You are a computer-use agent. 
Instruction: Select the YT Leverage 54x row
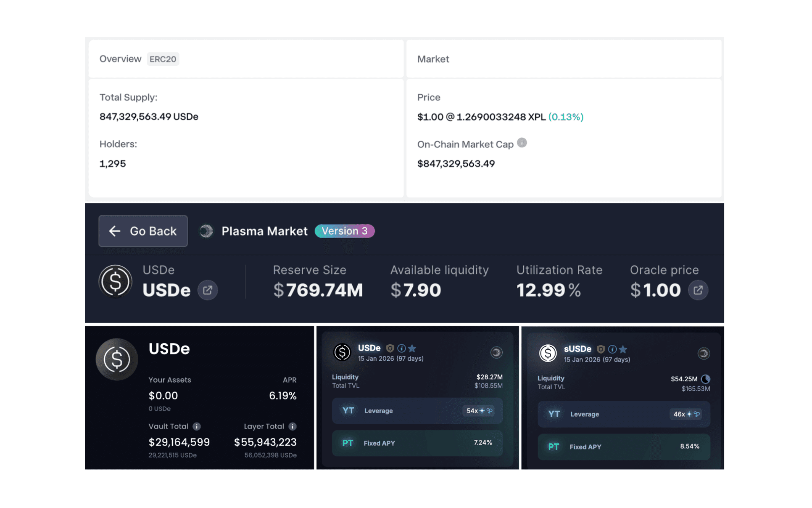(x=417, y=411)
